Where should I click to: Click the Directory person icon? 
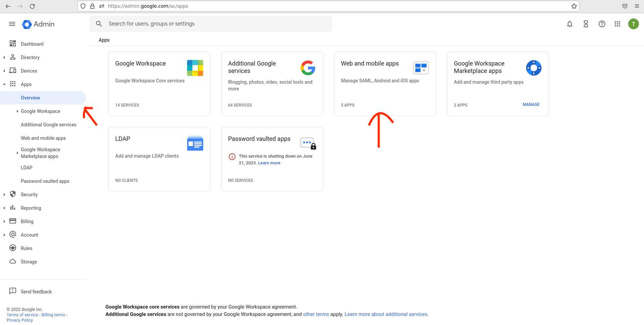pos(13,57)
